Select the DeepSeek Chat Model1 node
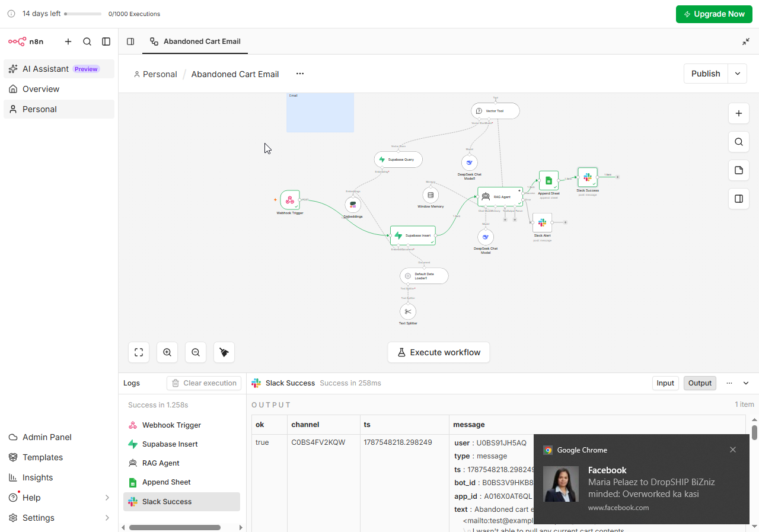Screen dimensions: 759x532 [469, 163]
